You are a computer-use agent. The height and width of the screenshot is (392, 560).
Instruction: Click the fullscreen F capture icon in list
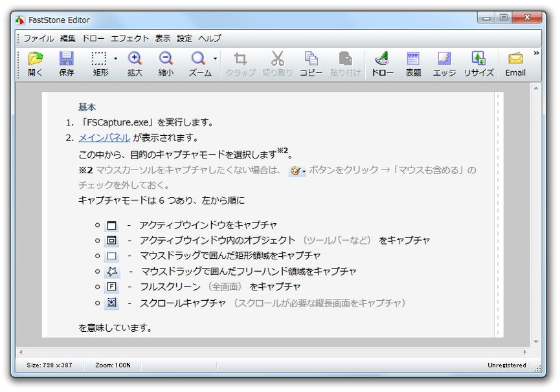[x=111, y=287]
